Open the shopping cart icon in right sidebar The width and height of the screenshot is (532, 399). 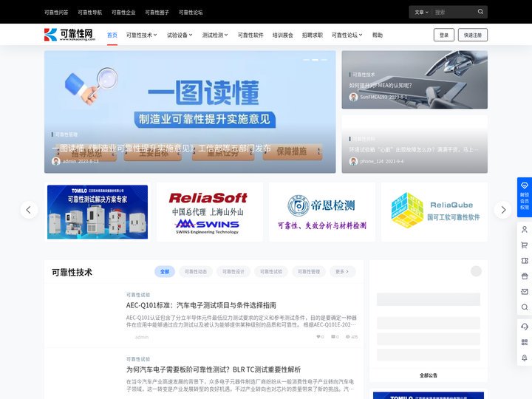[524, 245]
